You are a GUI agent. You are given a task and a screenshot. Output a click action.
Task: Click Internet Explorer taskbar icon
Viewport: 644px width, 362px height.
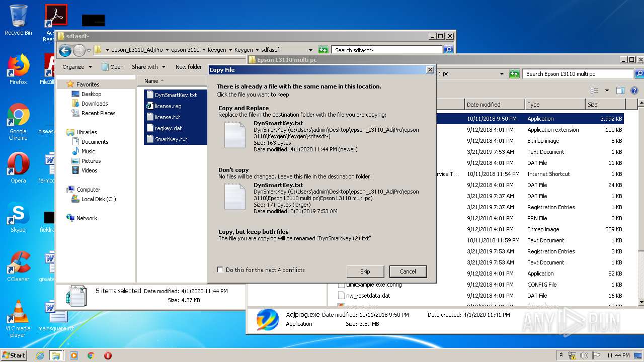[40, 355]
